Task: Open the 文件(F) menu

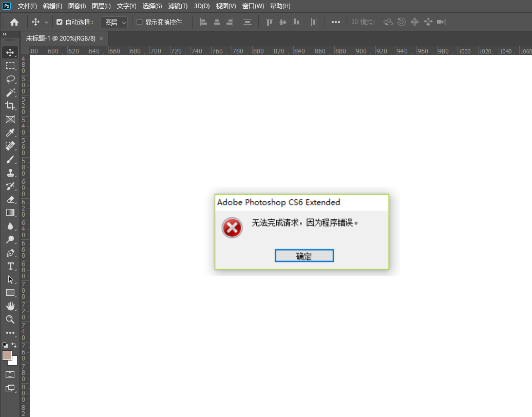Action: point(27,6)
